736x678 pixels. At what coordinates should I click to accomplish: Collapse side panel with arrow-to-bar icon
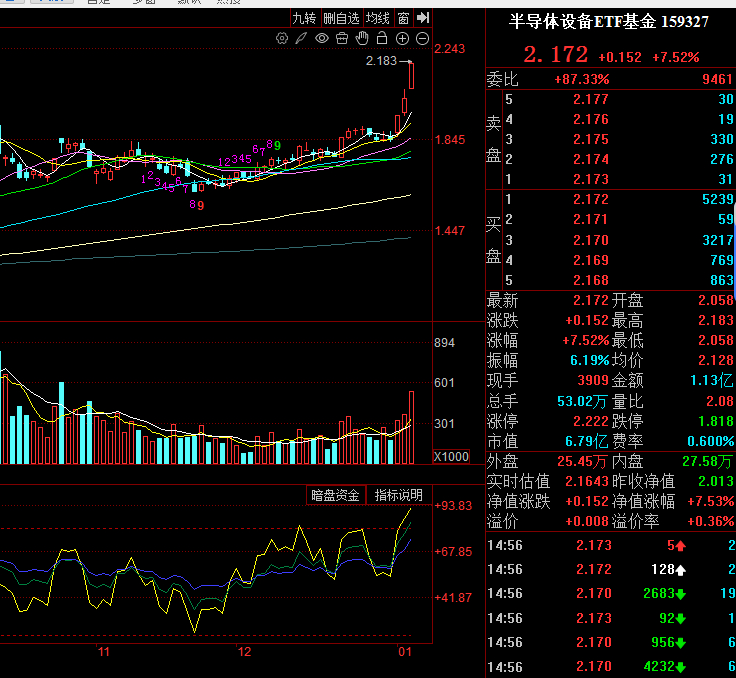coord(423,18)
